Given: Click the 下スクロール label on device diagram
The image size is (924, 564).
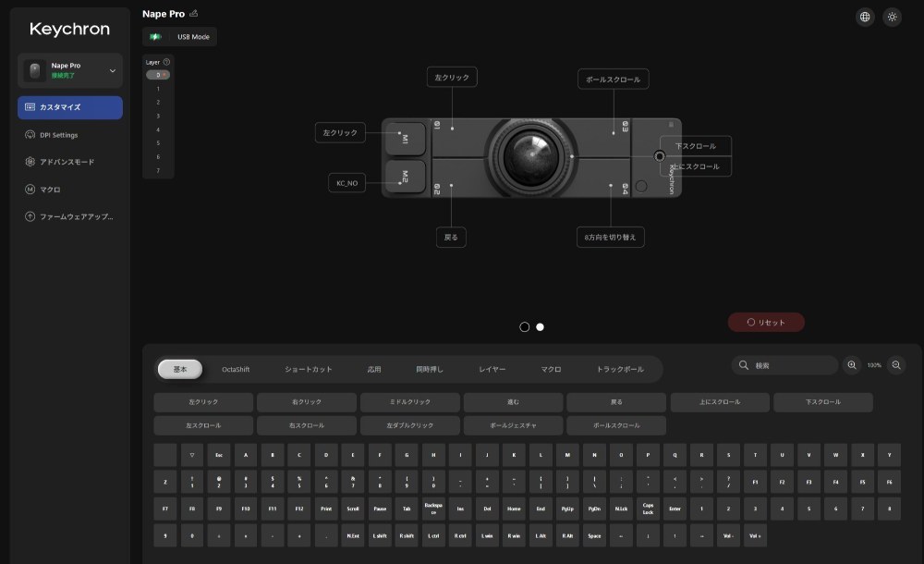Looking at the screenshot, I should [696, 146].
